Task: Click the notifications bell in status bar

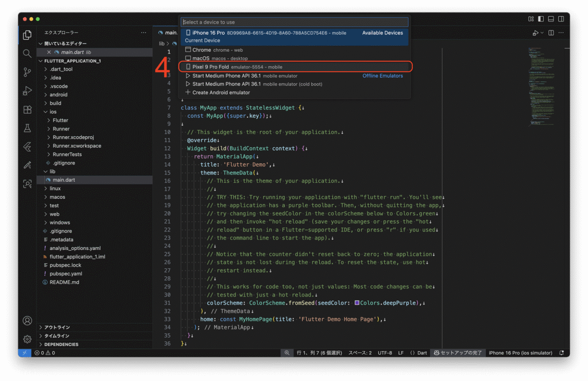Action: (x=561, y=353)
